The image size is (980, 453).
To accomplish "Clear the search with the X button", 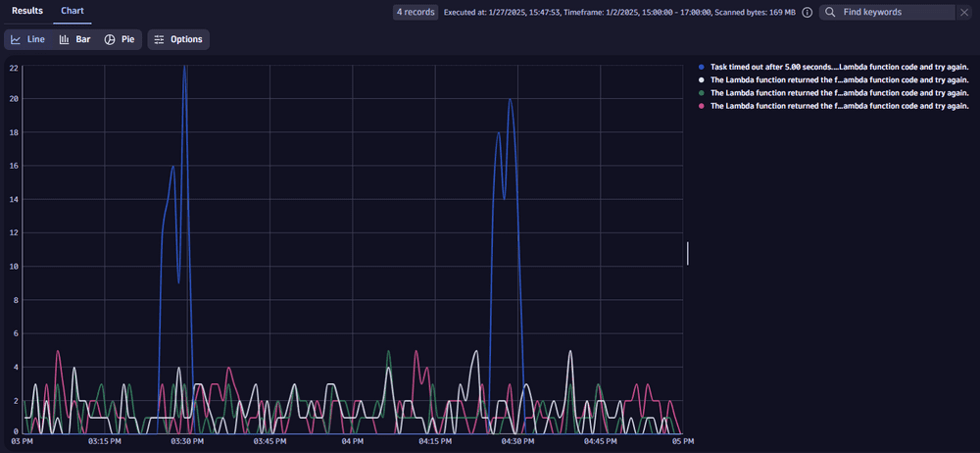I will coord(964,13).
